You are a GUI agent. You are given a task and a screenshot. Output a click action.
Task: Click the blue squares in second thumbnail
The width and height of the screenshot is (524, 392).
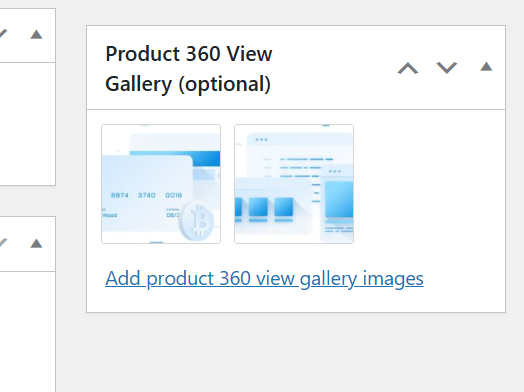point(265,209)
